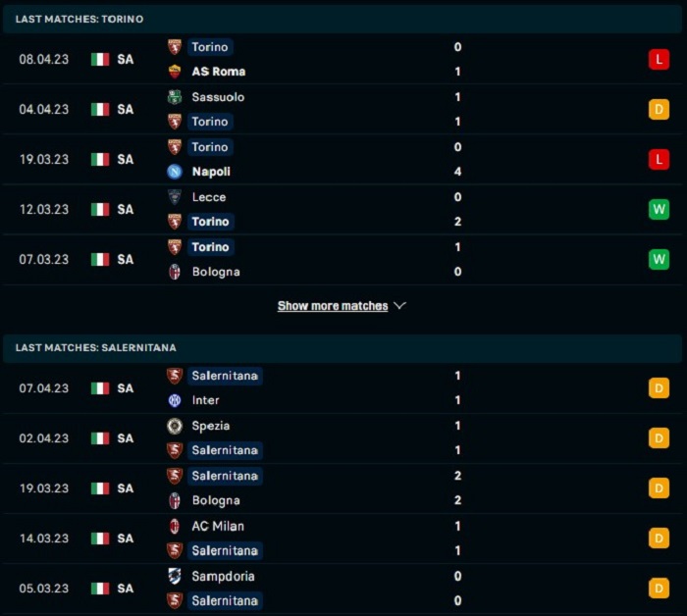The image size is (687, 616).
Task: Open the highlighted Salernitana name versus Inter
Action: coord(225,376)
